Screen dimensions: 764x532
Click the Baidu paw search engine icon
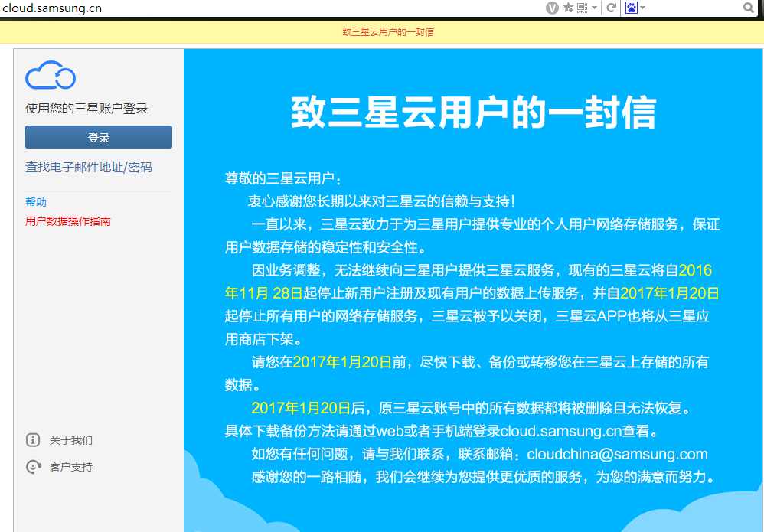(632, 8)
